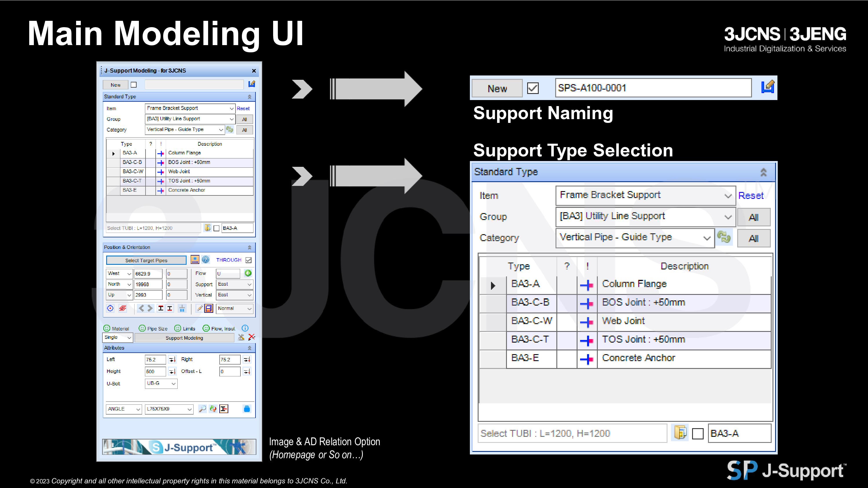Click the gray left chevron icon
The height and width of the screenshot is (488, 868).
point(141,308)
